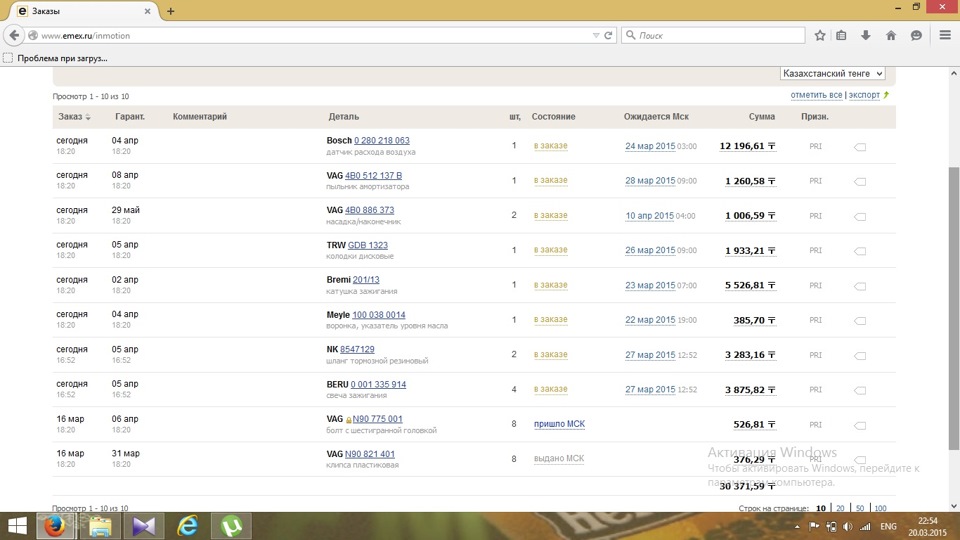This screenshot has width=960, height=540.
Task: Click the ENG language indicator
Action: coord(888,527)
